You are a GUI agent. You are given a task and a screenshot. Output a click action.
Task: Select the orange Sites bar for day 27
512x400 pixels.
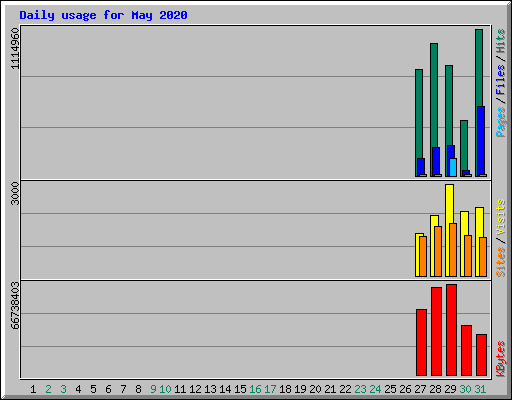[423, 256]
